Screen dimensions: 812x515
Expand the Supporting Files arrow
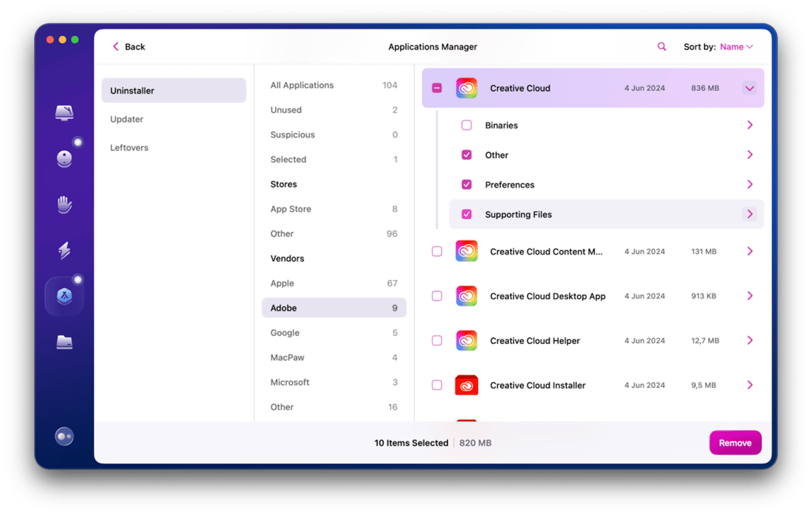(749, 214)
